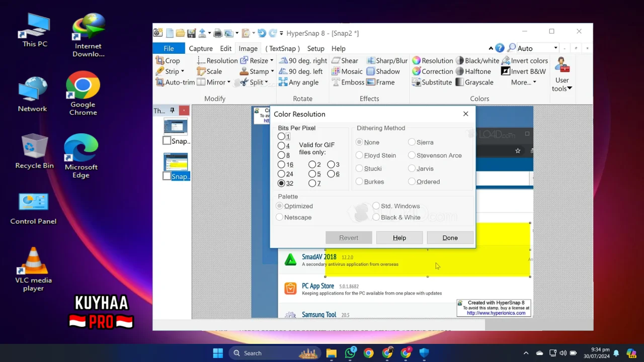Rotate image 90 deg. left
This screenshot has height=362, width=644.
point(300,71)
